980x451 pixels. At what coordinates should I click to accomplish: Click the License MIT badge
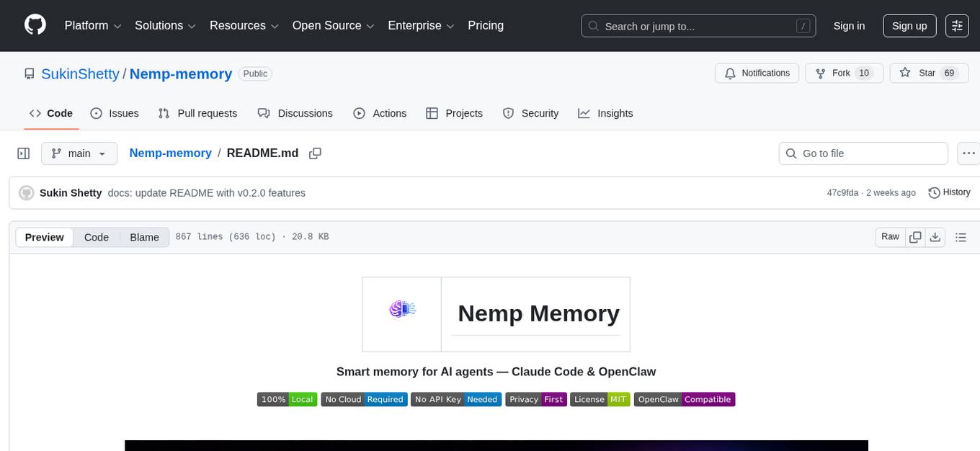(x=600, y=399)
